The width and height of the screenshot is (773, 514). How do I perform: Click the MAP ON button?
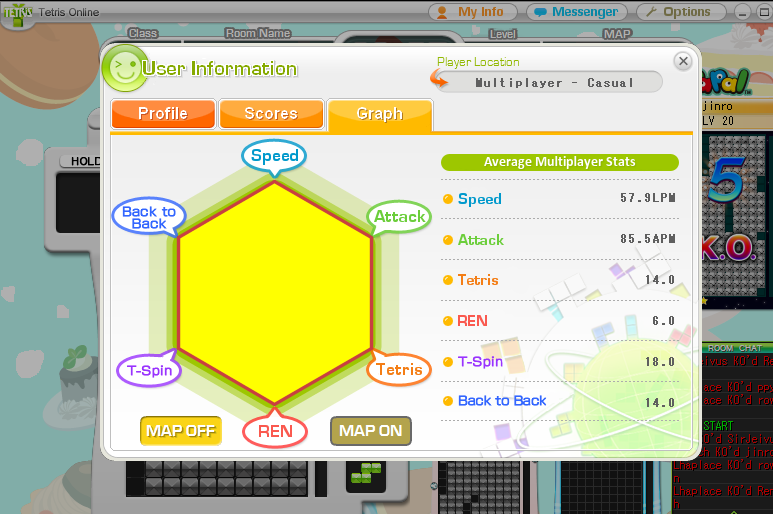pos(371,431)
